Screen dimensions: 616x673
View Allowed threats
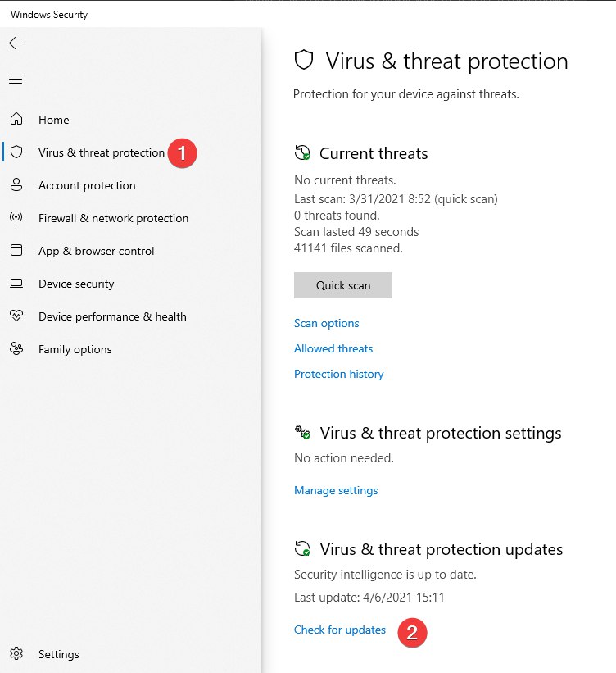(x=333, y=348)
